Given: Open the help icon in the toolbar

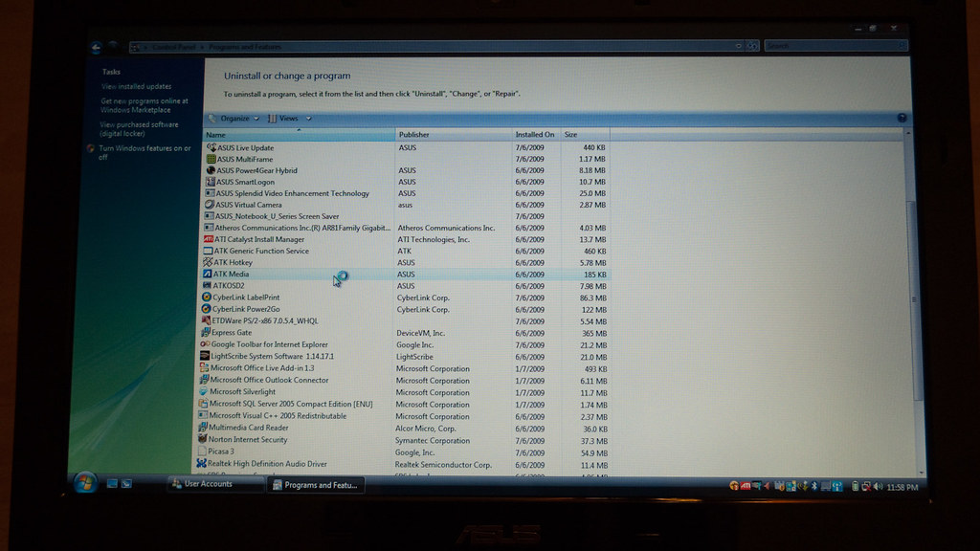Looking at the screenshot, I should (902, 118).
